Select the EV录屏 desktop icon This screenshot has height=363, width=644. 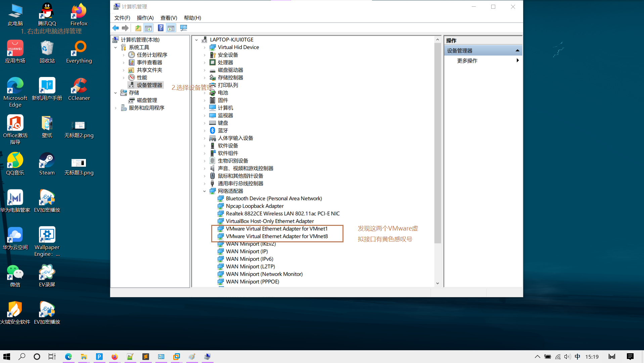click(47, 276)
